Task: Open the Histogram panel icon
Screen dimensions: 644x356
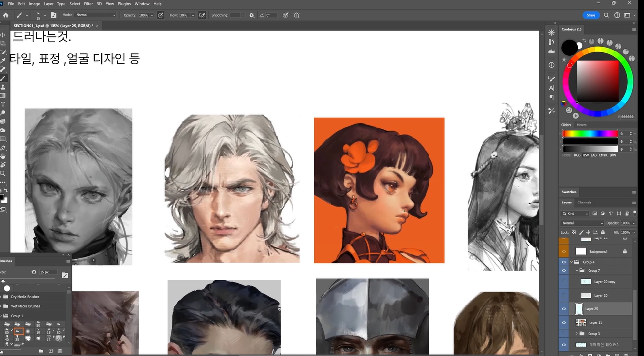Action: [x=551, y=51]
